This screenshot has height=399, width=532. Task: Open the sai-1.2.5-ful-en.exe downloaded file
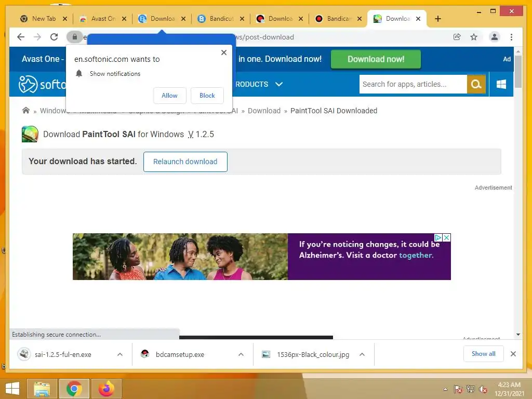[x=63, y=354]
